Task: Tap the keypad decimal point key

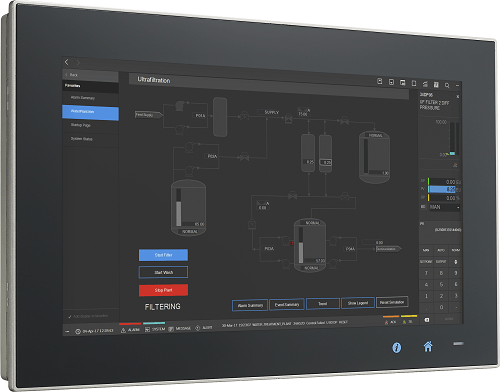Action: 426,307
